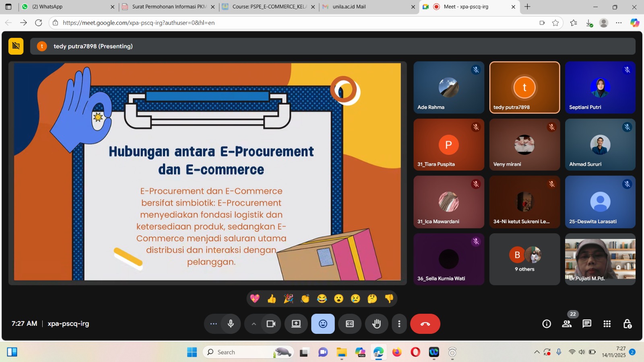The width and height of the screenshot is (644, 362).
Task: Click the Dr.Pujiati M.Pd. video tile
Action: [x=600, y=259]
